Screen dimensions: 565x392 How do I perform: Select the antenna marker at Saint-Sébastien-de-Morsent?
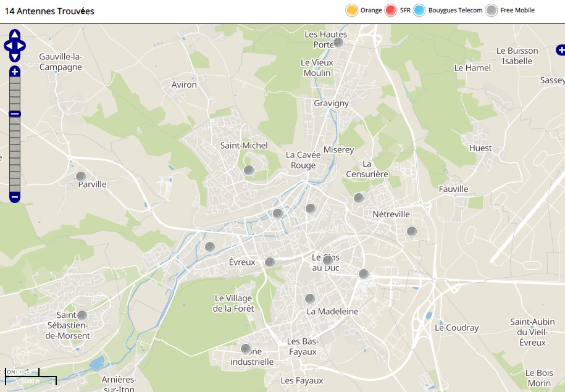(x=82, y=315)
